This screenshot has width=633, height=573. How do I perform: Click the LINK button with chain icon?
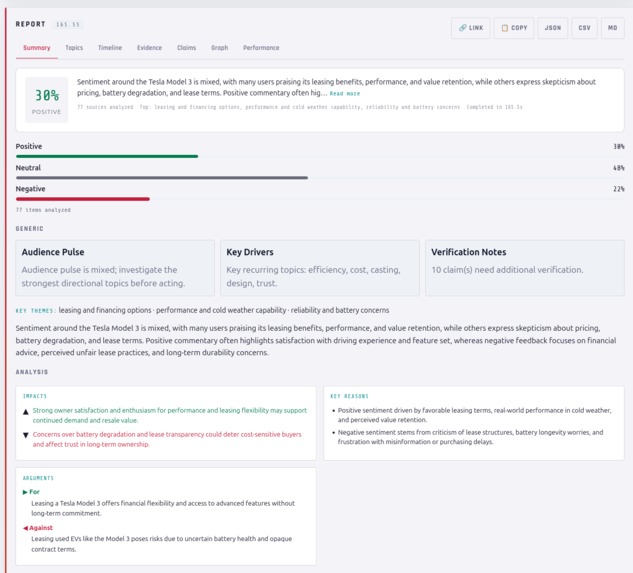pyautogui.click(x=471, y=28)
